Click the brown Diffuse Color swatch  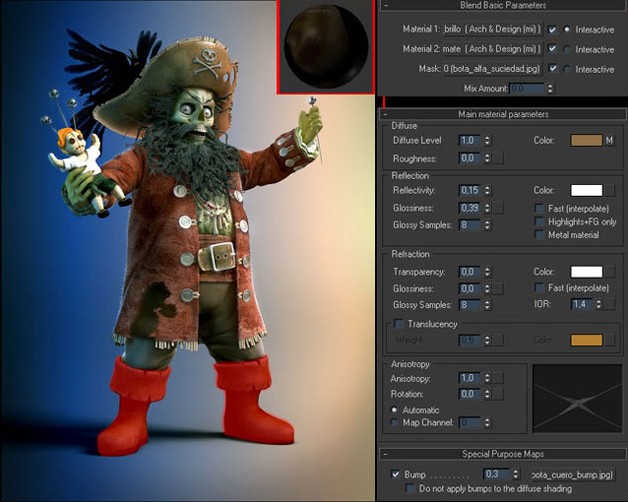pos(586,141)
